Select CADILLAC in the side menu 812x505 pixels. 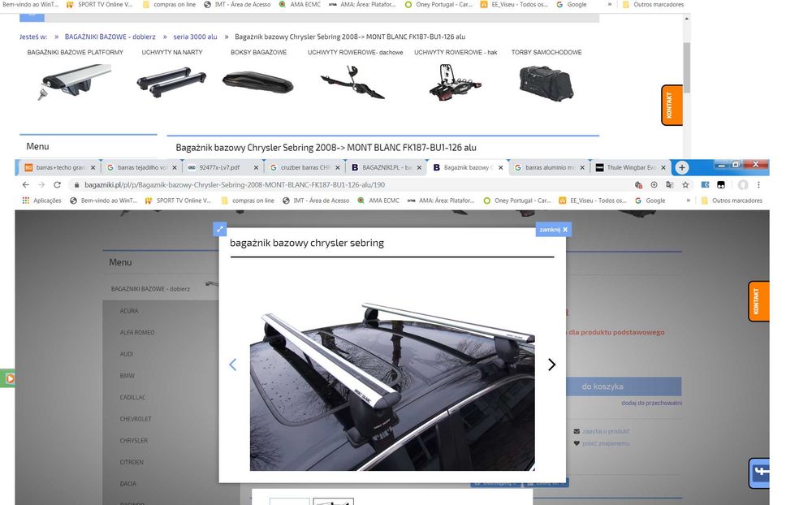[x=132, y=397]
